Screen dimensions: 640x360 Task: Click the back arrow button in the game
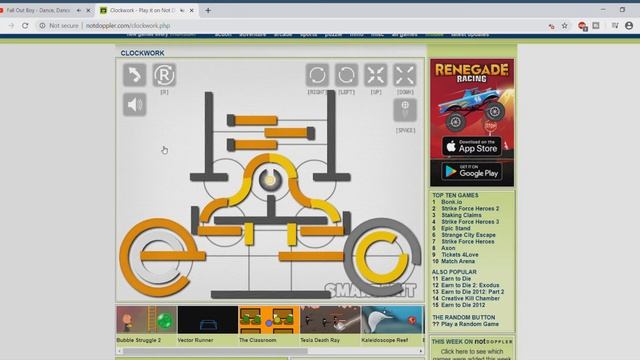pos(135,75)
